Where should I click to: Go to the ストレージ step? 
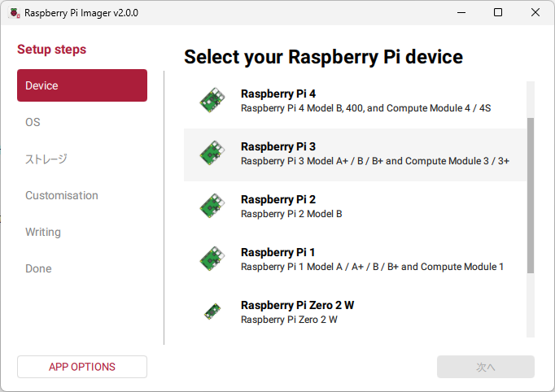click(x=46, y=159)
